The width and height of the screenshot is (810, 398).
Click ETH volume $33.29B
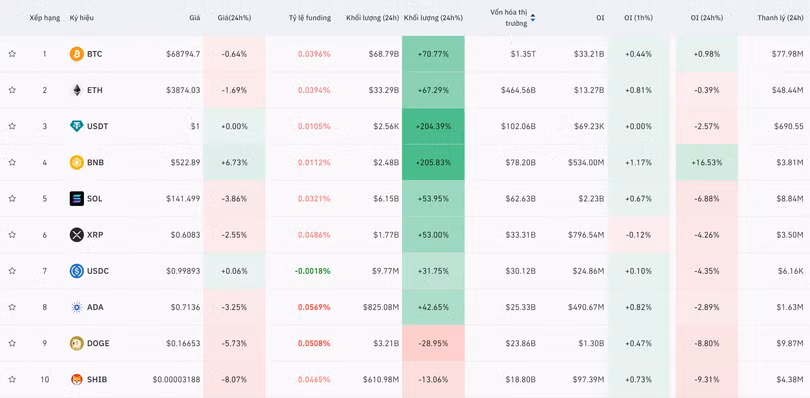click(x=384, y=90)
